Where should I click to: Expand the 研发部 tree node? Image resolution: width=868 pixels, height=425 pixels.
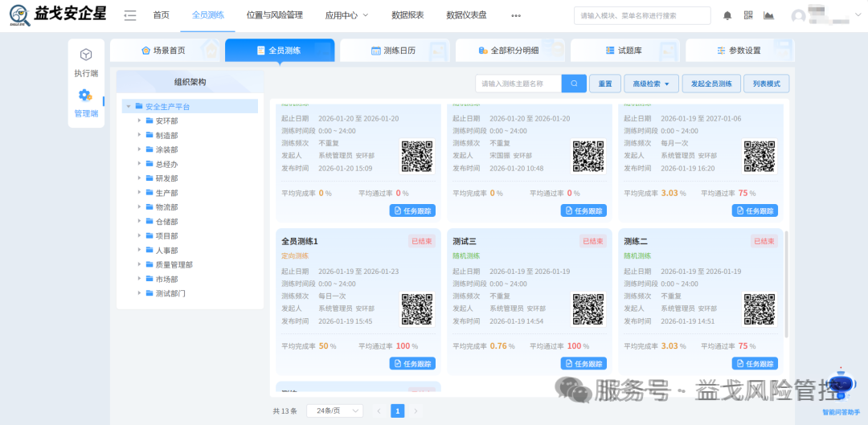pyautogui.click(x=139, y=178)
